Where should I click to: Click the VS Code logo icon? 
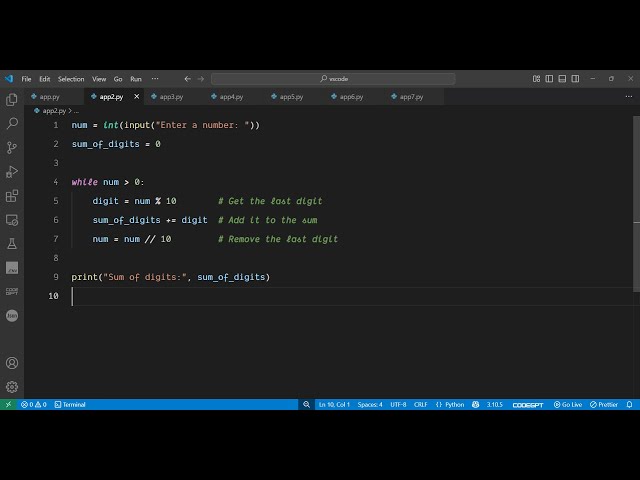9,79
